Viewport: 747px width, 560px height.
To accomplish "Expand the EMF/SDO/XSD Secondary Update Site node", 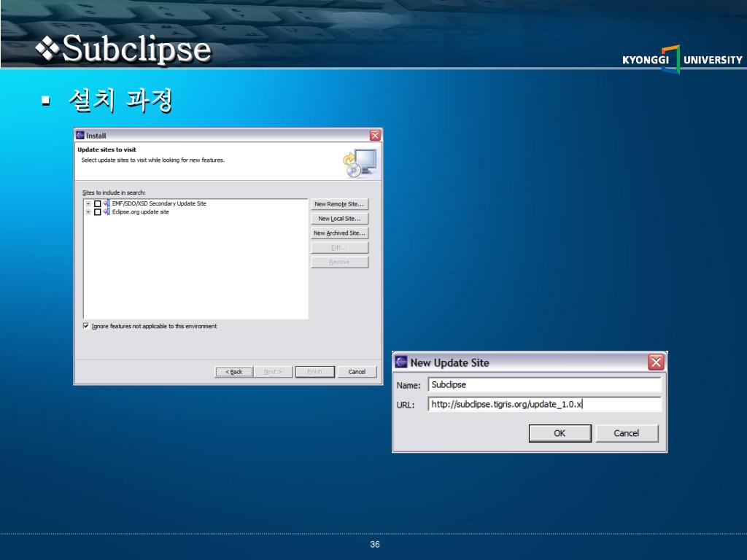I will pos(88,204).
